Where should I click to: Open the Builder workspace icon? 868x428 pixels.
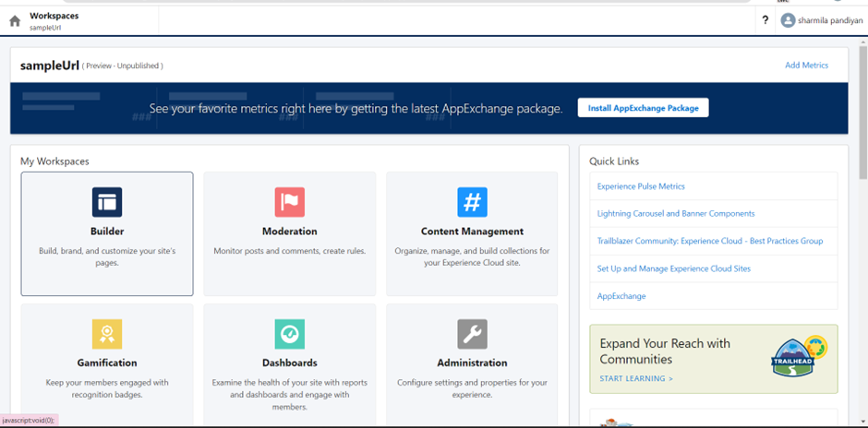pos(107,202)
